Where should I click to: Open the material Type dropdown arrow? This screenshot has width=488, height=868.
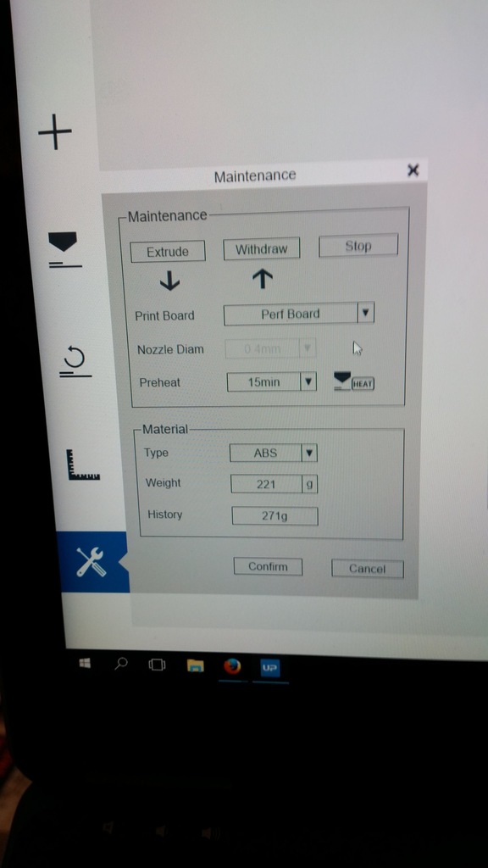click(309, 453)
